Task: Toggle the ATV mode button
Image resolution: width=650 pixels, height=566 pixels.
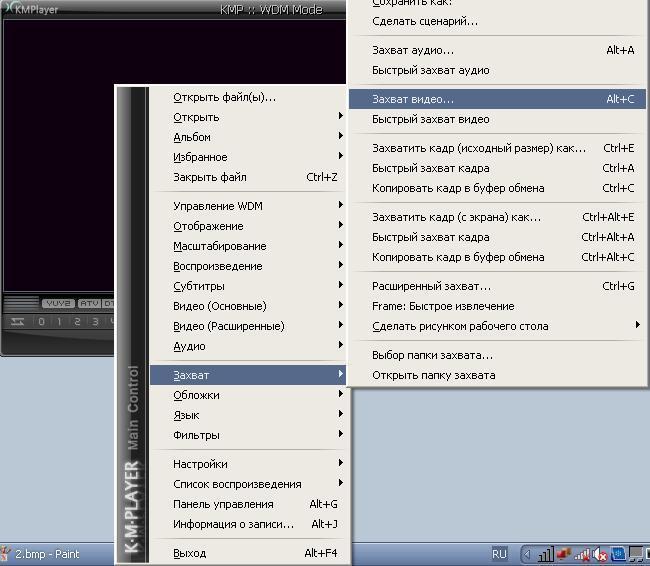Action: (x=89, y=304)
